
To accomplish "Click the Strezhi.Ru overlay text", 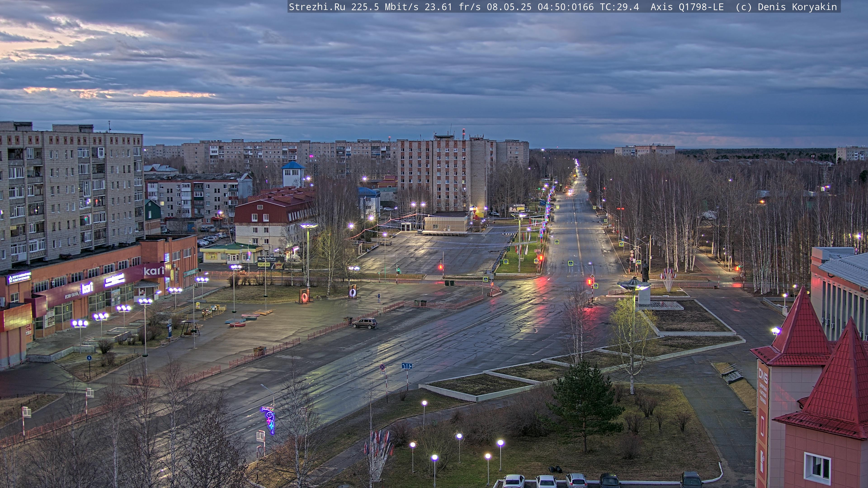I will click(317, 7).
